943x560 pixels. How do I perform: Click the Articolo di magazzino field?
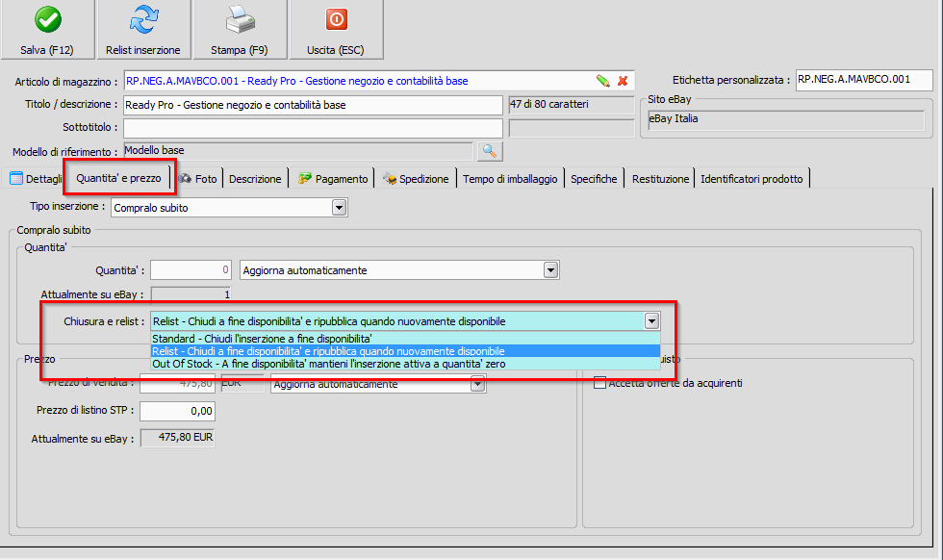tap(379, 81)
